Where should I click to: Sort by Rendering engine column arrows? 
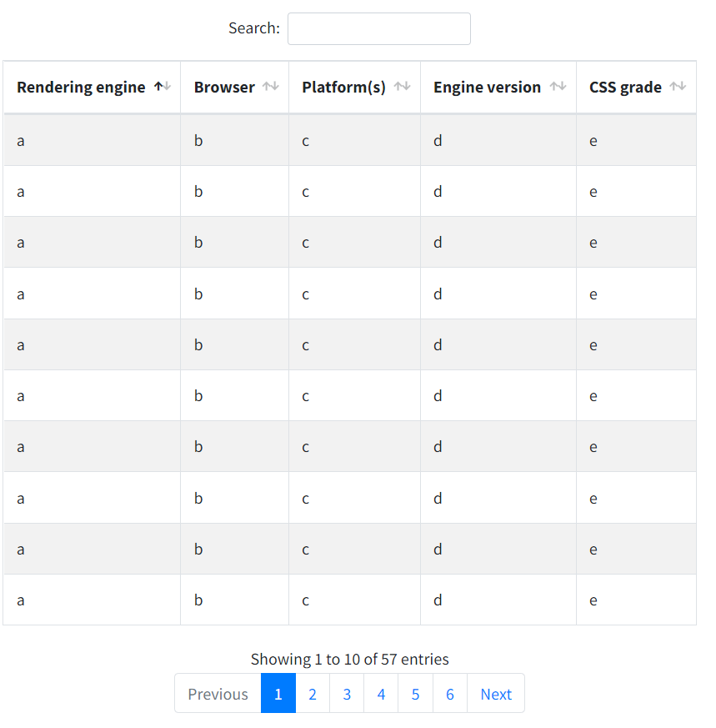coord(163,87)
